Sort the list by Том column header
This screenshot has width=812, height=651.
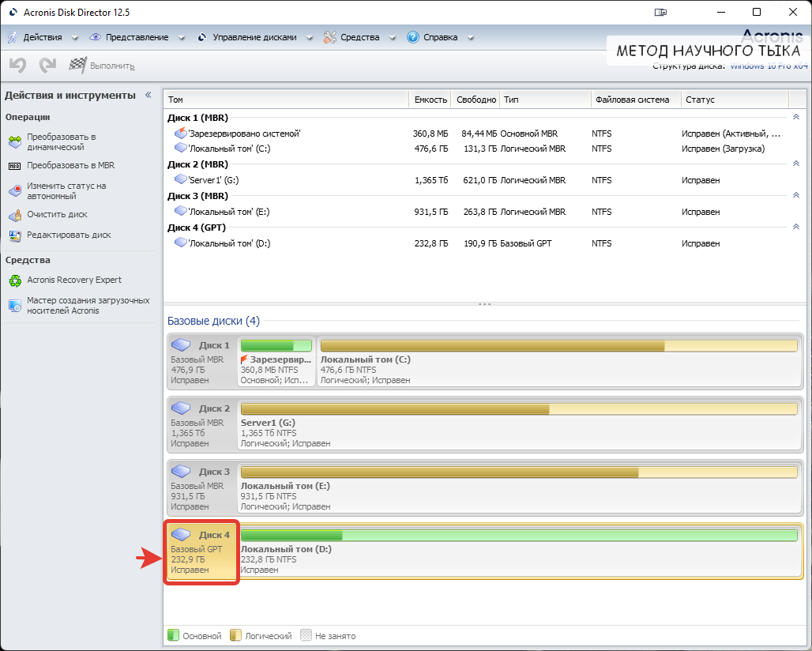click(x=287, y=100)
